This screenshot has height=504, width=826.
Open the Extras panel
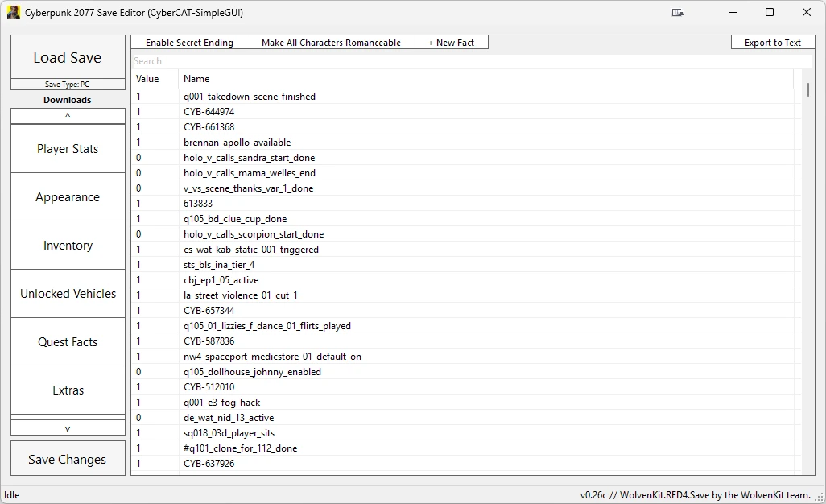[67, 390]
